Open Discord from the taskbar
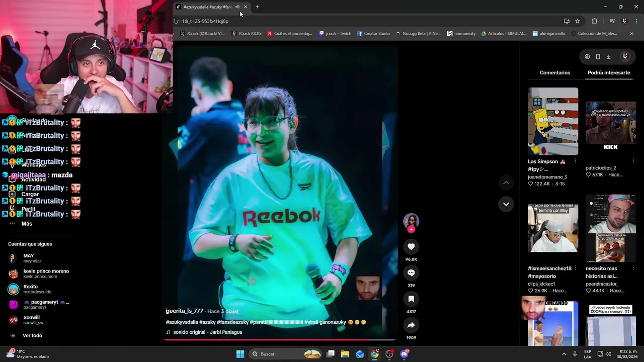Image resolution: width=644 pixels, height=362 pixels. tap(404, 354)
